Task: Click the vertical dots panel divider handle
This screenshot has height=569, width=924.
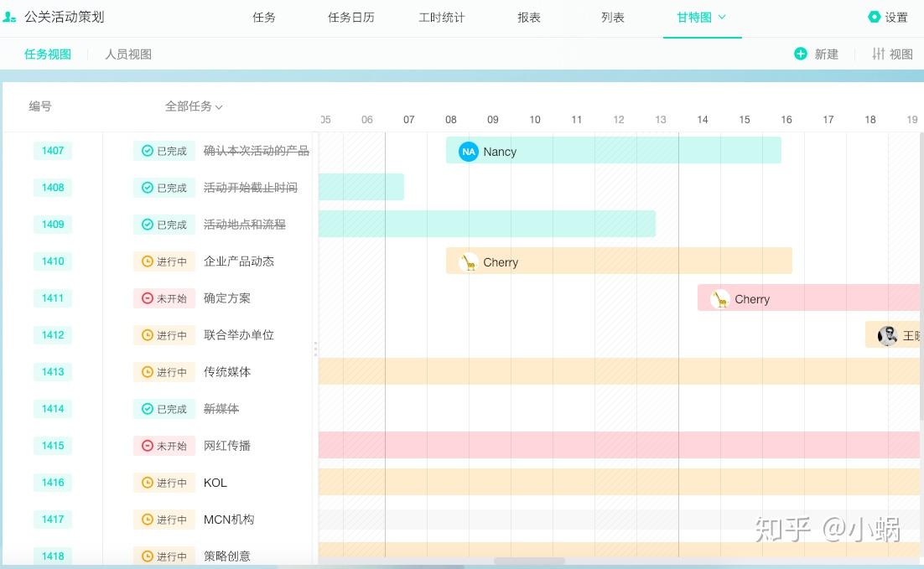Action: tap(315, 348)
